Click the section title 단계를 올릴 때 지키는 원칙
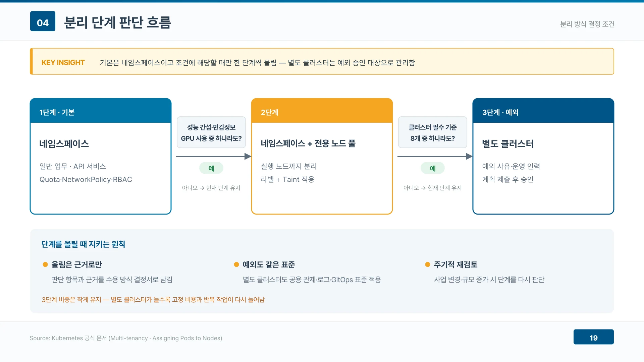The width and height of the screenshot is (644, 362). tap(83, 244)
